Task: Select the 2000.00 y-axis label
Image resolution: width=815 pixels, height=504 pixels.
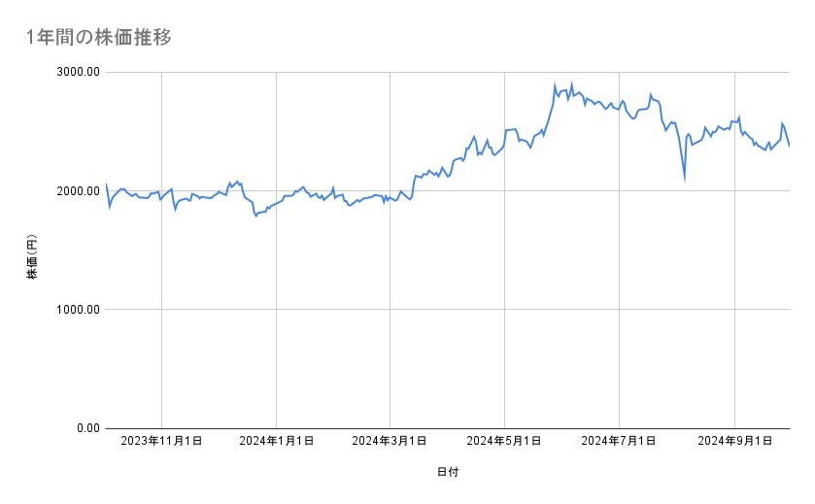Action: (78, 191)
